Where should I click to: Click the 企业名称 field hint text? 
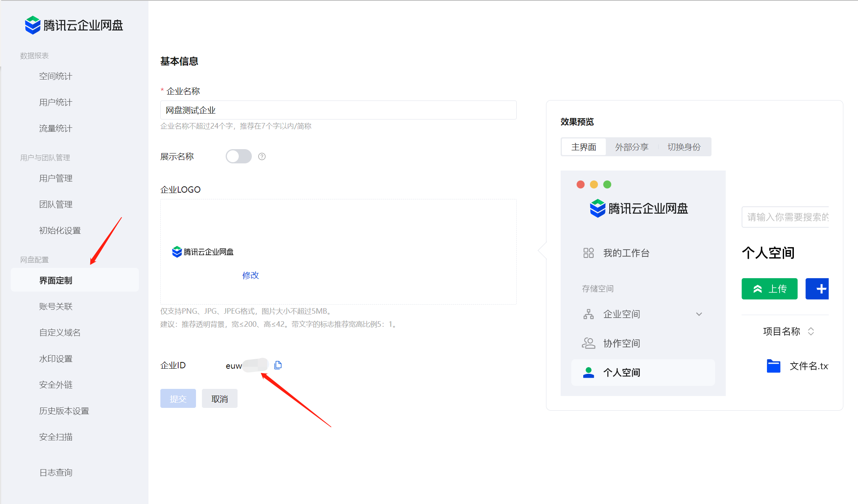tap(236, 126)
